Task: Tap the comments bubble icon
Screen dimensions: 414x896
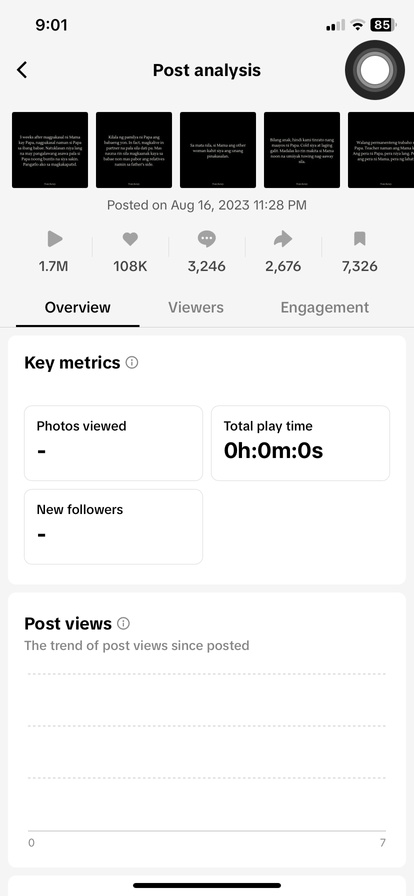Action: coord(206,239)
